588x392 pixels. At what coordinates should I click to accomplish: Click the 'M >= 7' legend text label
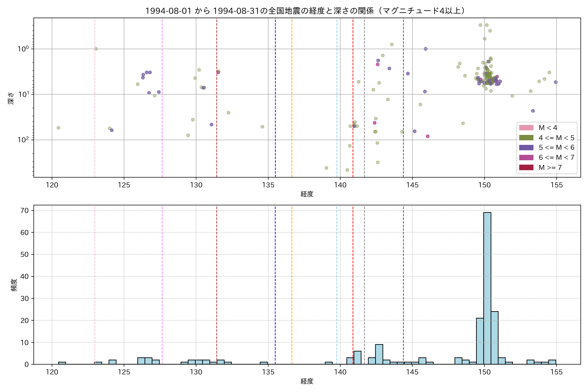click(x=550, y=168)
